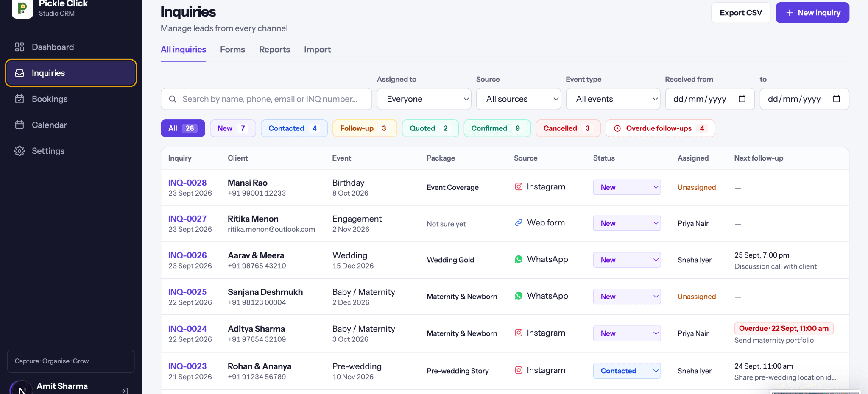Click the Received from date field
Image resolution: width=868 pixels, height=394 pixels.
[710, 99]
